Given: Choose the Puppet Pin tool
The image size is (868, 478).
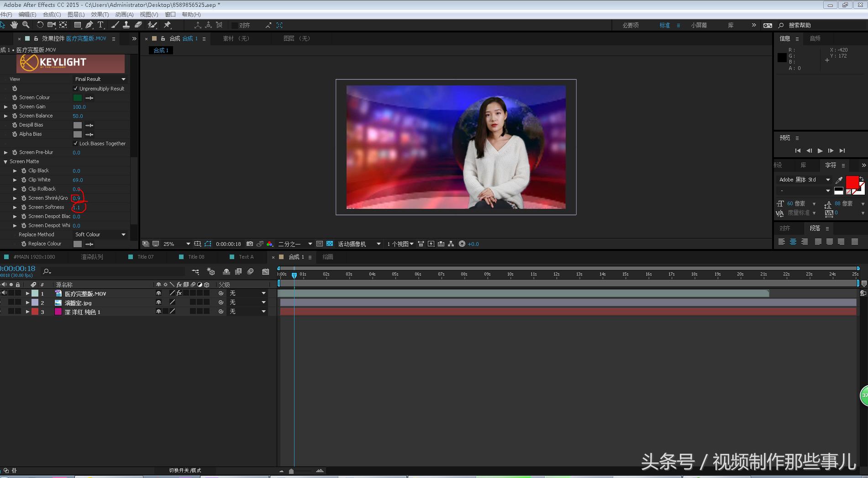Looking at the screenshot, I should [x=168, y=25].
